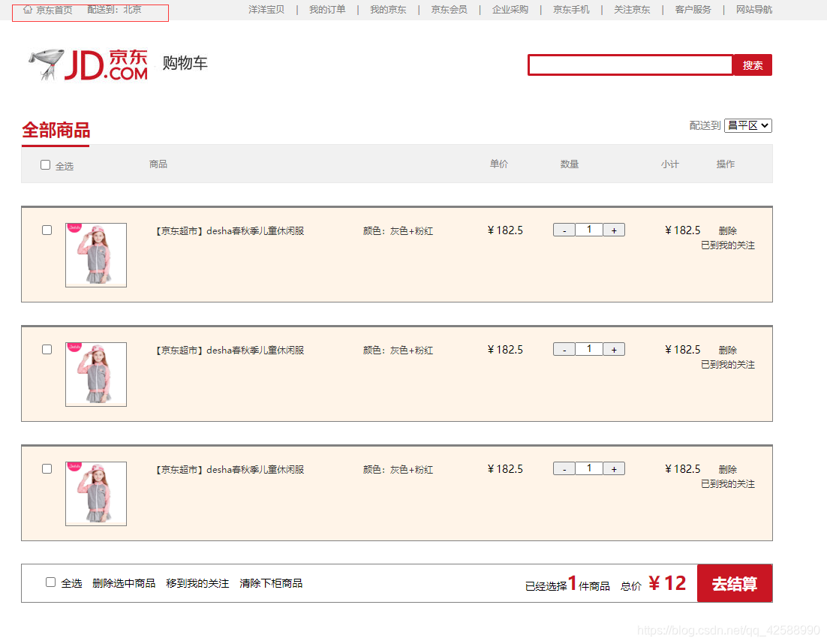Tick the third product's checkbox
Viewport: 827px width, 644px height.
point(47,468)
